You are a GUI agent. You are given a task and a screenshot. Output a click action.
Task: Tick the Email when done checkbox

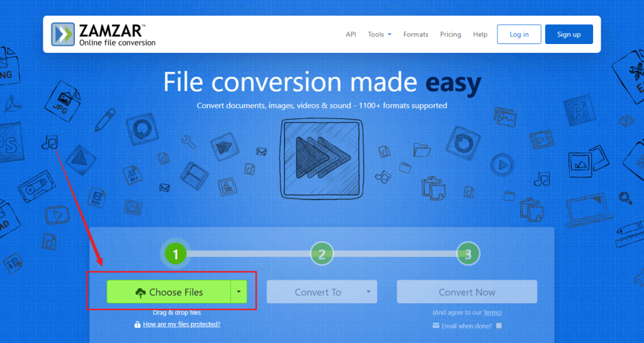(x=499, y=326)
